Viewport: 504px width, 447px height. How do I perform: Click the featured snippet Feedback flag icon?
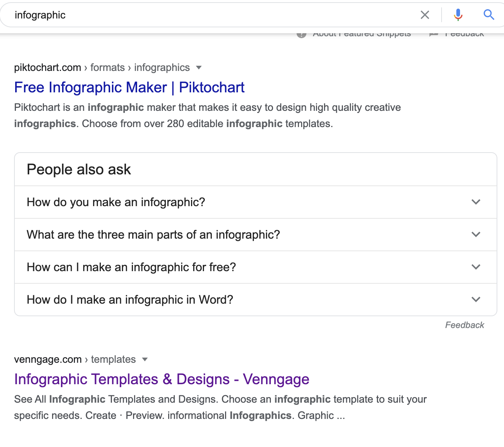[x=433, y=34]
